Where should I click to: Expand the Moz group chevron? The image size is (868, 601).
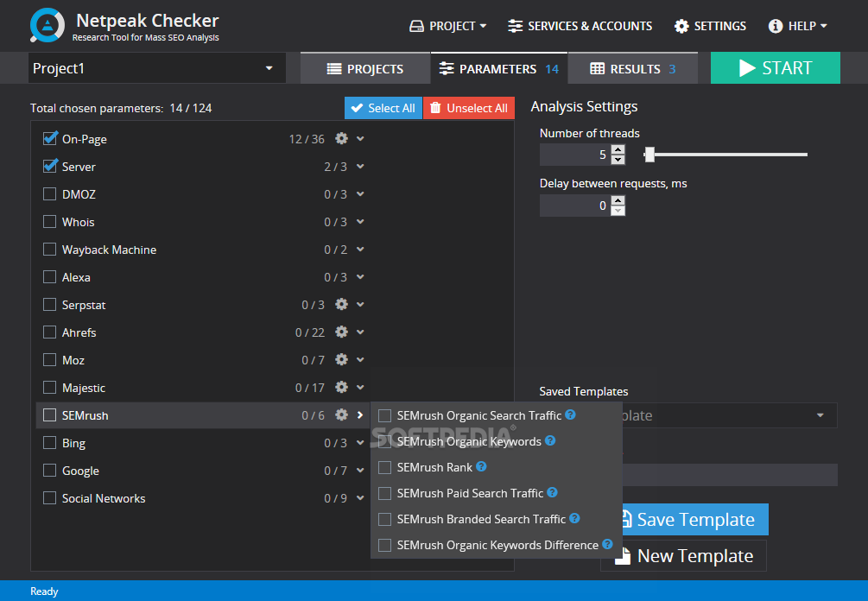tap(360, 360)
